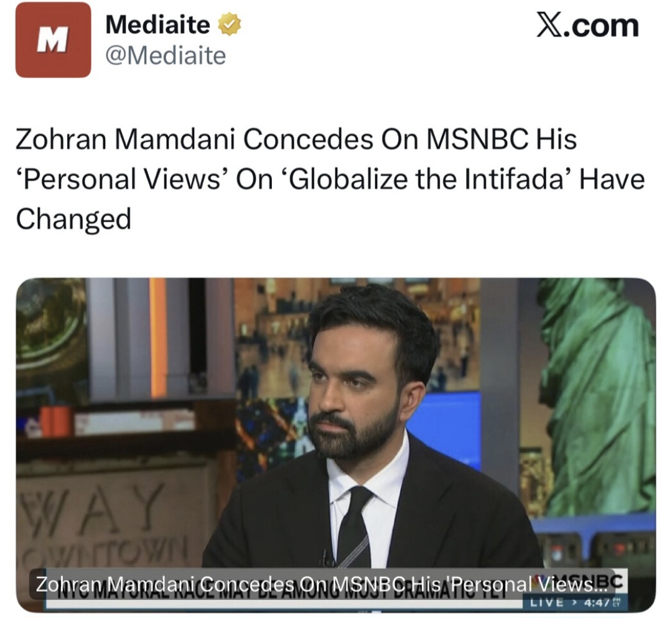Open the Mediaite display name profile link
Viewport: 672px width, 618px height.
click(157, 24)
